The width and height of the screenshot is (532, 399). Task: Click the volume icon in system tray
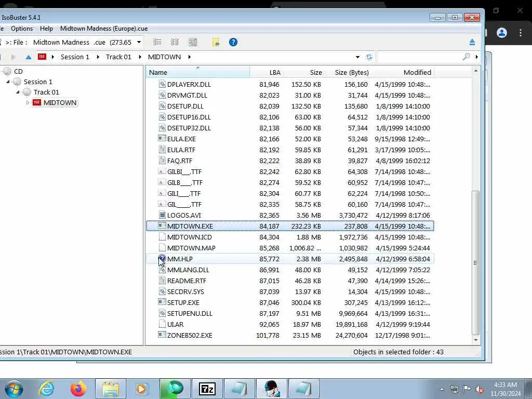[x=480, y=390]
